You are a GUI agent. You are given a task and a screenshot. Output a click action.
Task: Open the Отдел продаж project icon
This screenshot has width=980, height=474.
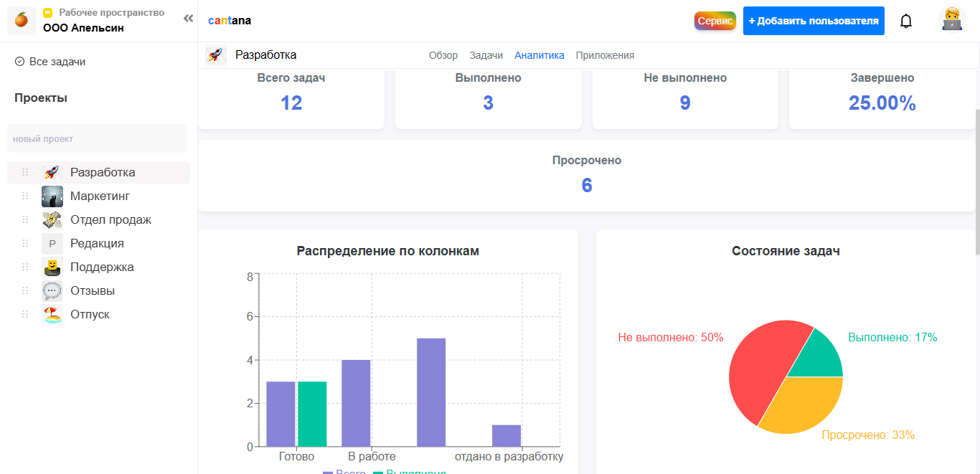point(52,219)
